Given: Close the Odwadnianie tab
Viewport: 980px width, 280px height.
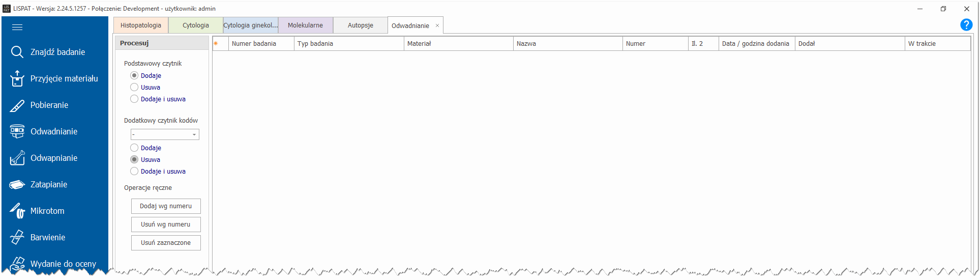Looking at the screenshot, I should pyautogui.click(x=437, y=25).
